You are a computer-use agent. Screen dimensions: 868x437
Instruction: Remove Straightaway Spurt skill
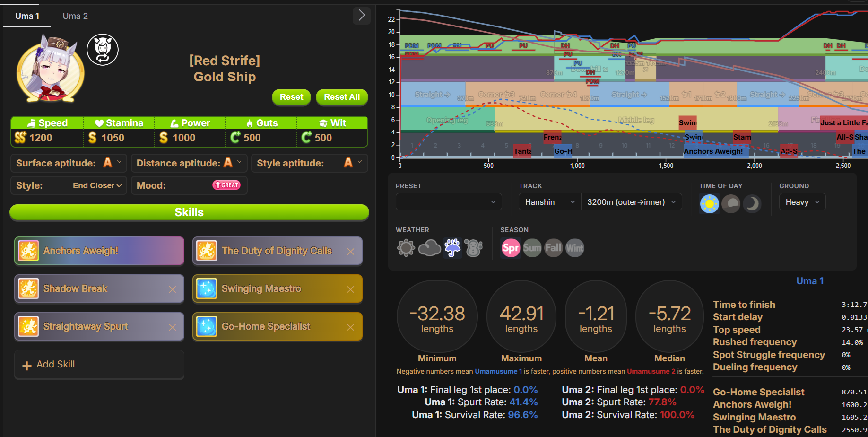pos(172,327)
